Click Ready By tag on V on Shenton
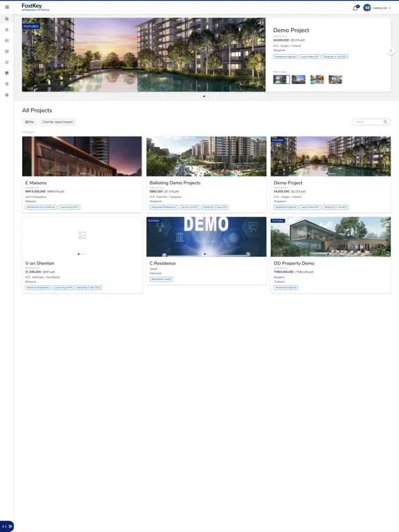Screen dimensions: 399x532 88,287
